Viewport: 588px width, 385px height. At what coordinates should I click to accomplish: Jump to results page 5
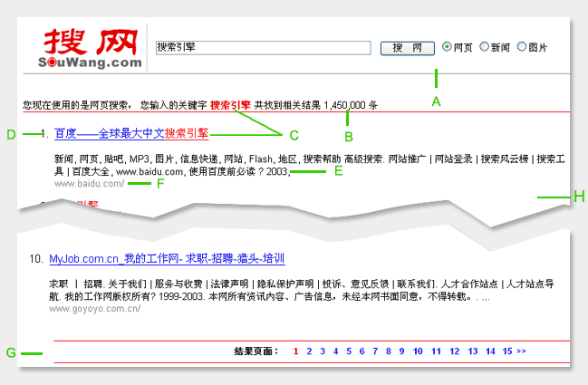[349, 351]
